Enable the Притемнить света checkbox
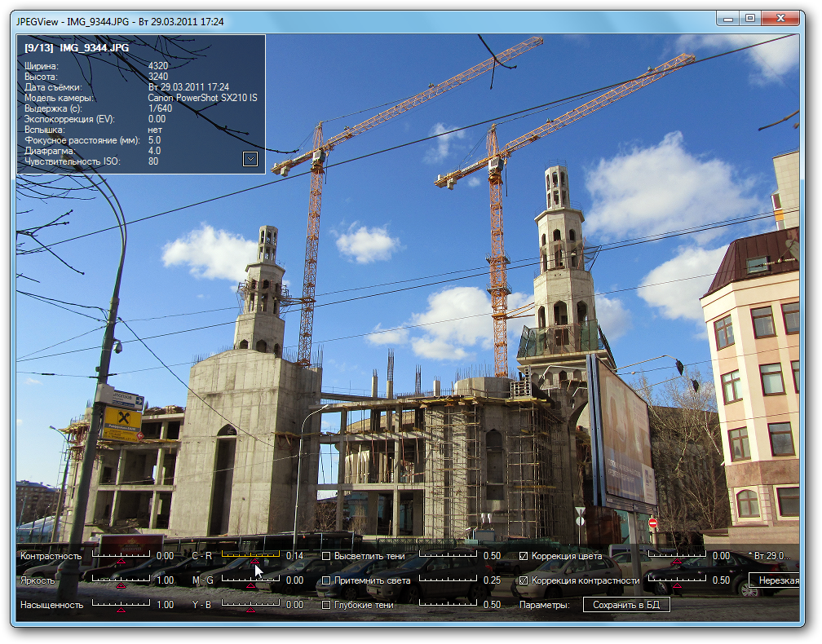Image resolution: width=822 pixels, height=644 pixels. click(x=326, y=580)
